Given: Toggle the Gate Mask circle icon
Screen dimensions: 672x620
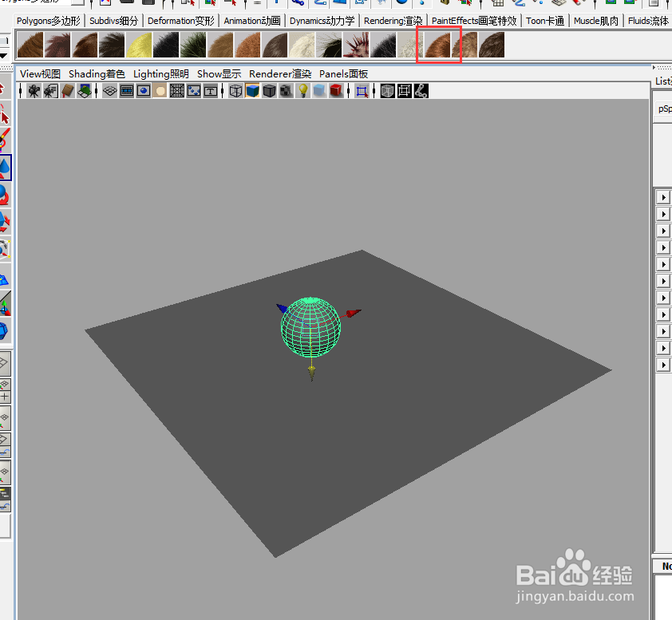Looking at the screenshot, I should (x=160, y=91).
